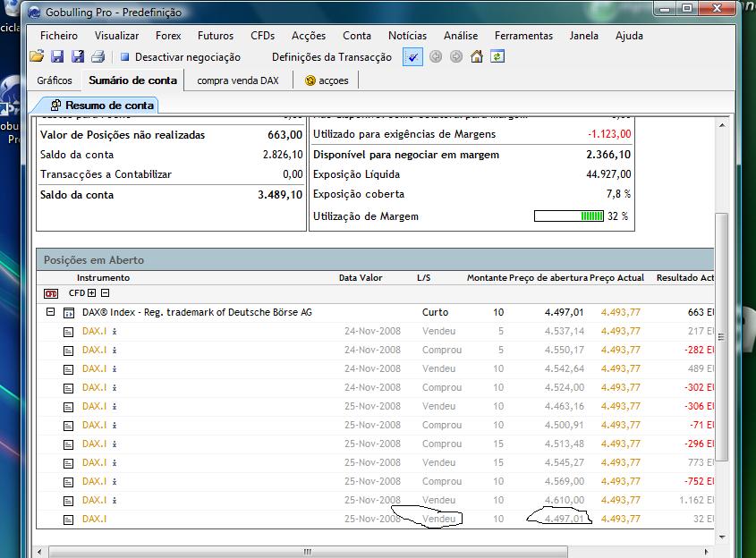756x558 pixels.
Task: Open Definições da Transacção settings
Action: pyautogui.click(x=332, y=57)
